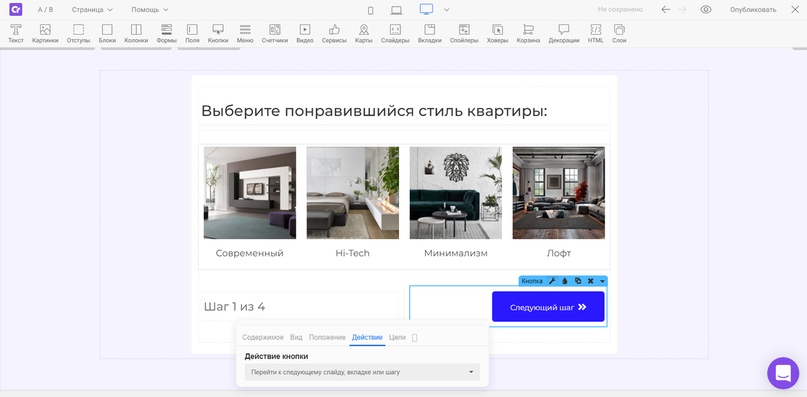Toggle page preview eye icon
807x397 pixels.
(x=706, y=9)
